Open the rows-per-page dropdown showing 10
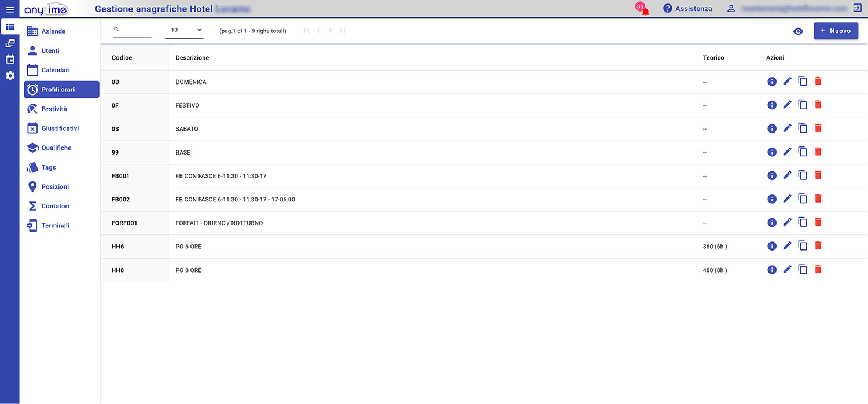This screenshot has height=404, width=868. (184, 30)
